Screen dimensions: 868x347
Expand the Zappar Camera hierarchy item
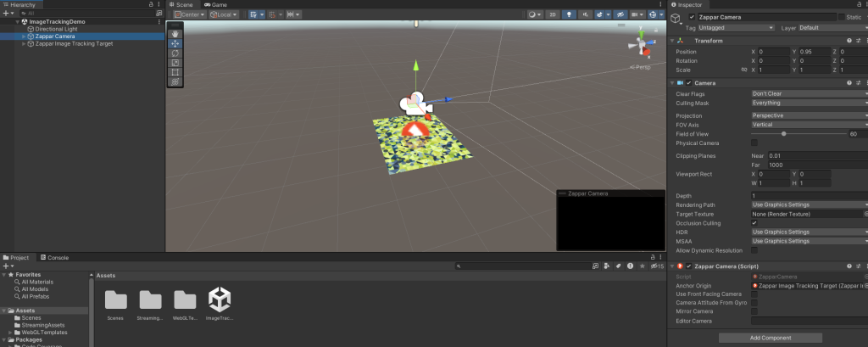(x=24, y=36)
